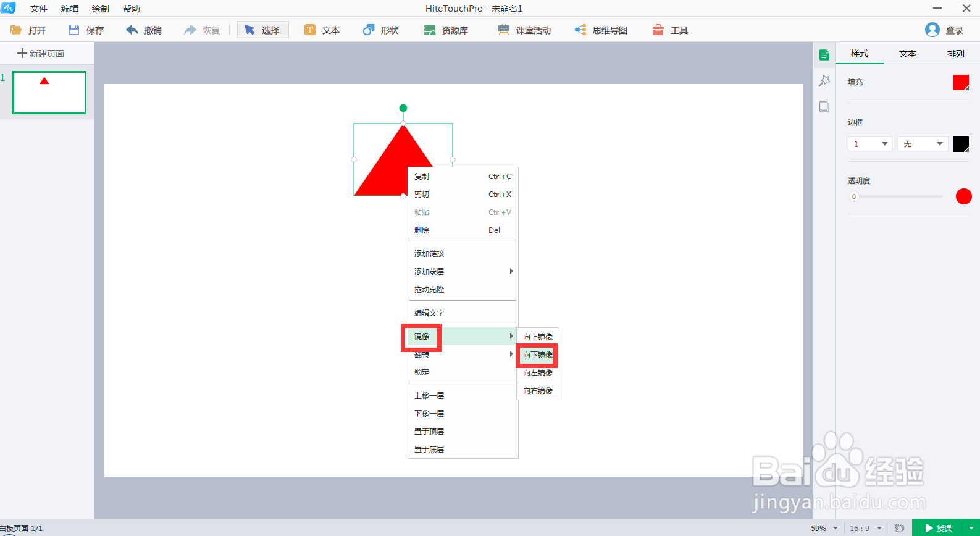Screen dimensions: 980x536
Task: Click the pin icon in side strip
Action: (x=824, y=81)
